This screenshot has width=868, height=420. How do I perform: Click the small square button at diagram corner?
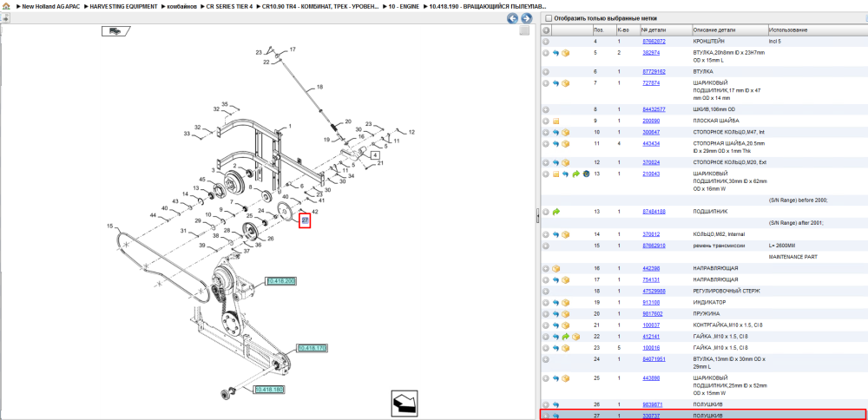[525, 31]
